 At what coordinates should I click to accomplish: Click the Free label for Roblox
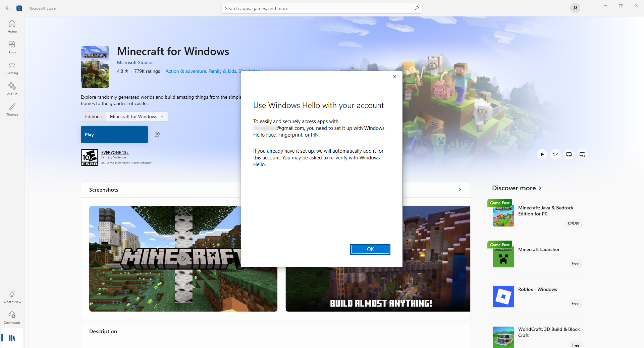click(x=575, y=304)
